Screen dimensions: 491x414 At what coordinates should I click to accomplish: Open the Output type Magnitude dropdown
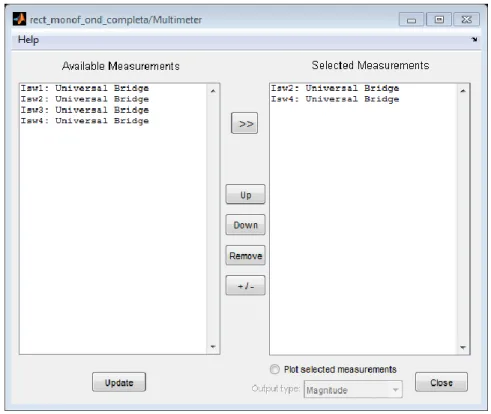coord(353,389)
